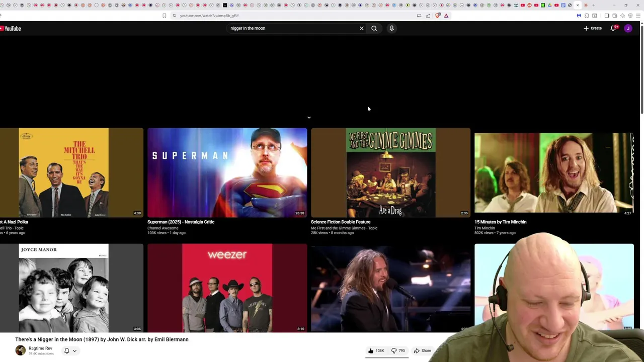The height and width of the screenshot is (362, 644).
Task: Open the YouTube notifications bell
Action: click(613, 28)
